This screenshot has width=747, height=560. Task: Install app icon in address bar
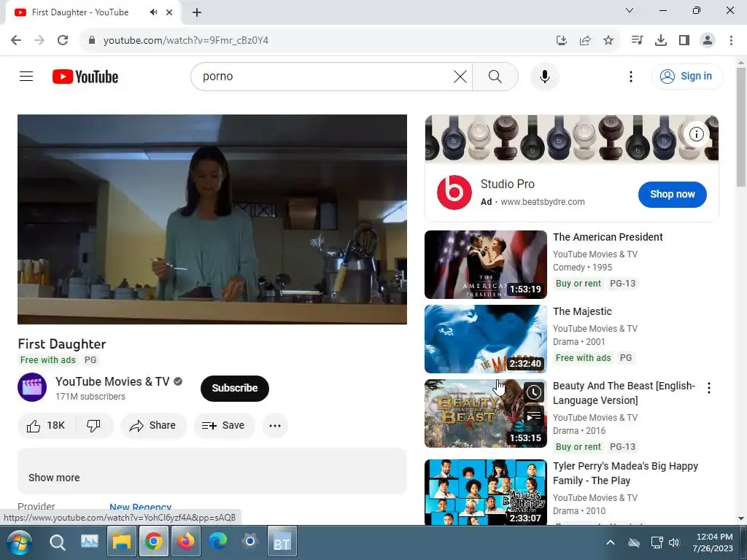(562, 41)
